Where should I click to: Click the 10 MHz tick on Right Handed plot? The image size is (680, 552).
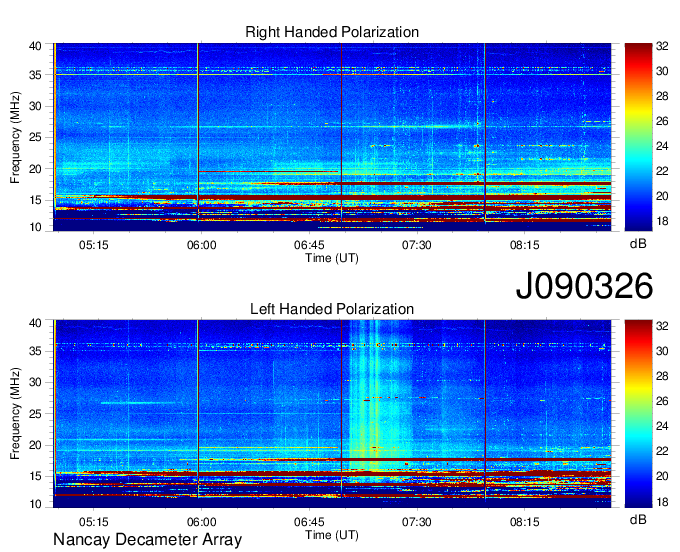click(35, 227)
